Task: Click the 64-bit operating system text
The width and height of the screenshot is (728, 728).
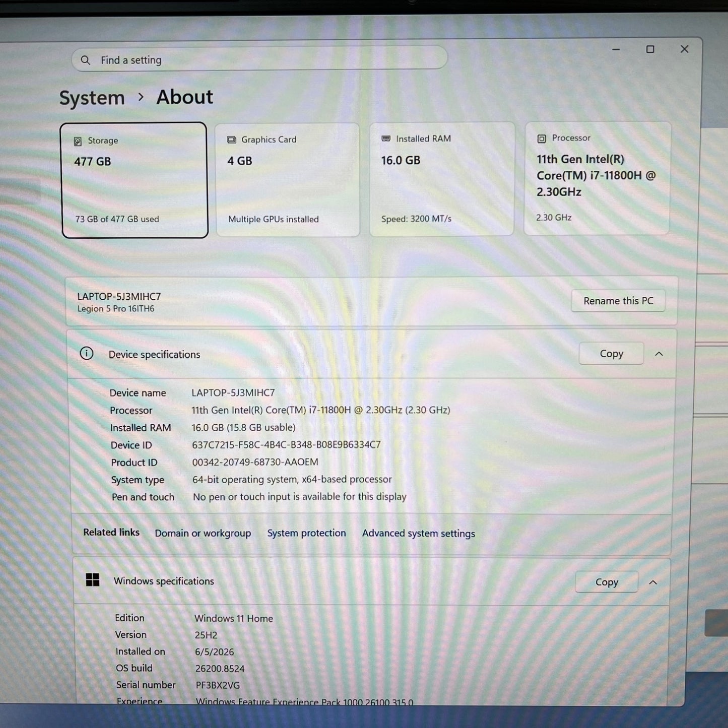Action: 292,479
